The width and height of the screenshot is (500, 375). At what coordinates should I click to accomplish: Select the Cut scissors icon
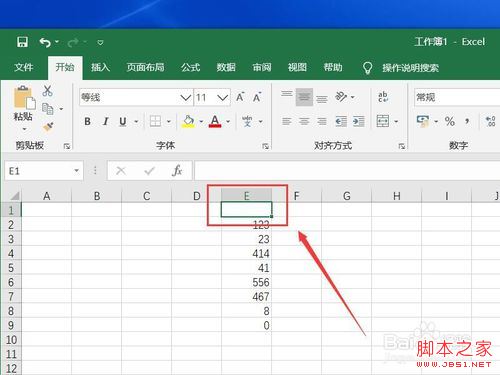point(47,91)
